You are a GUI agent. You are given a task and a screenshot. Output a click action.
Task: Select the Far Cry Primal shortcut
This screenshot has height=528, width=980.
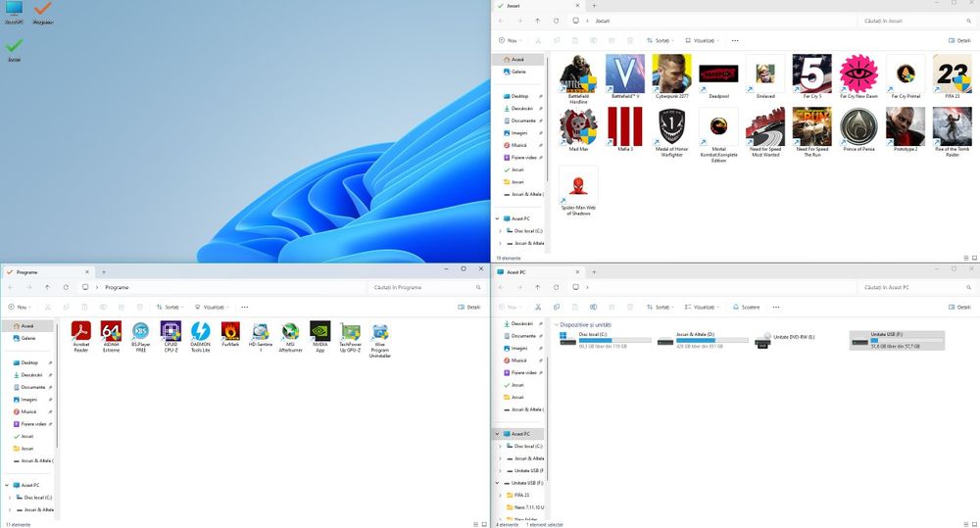(x=905, y=76)
